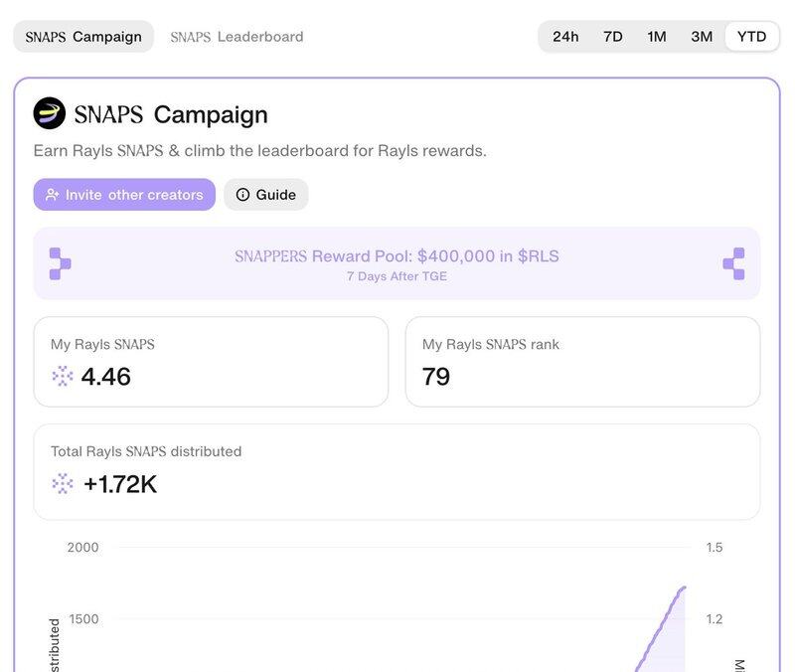795x672 pixels.
Task: Click the Rayls logo icon
Action: coord(49,113)
